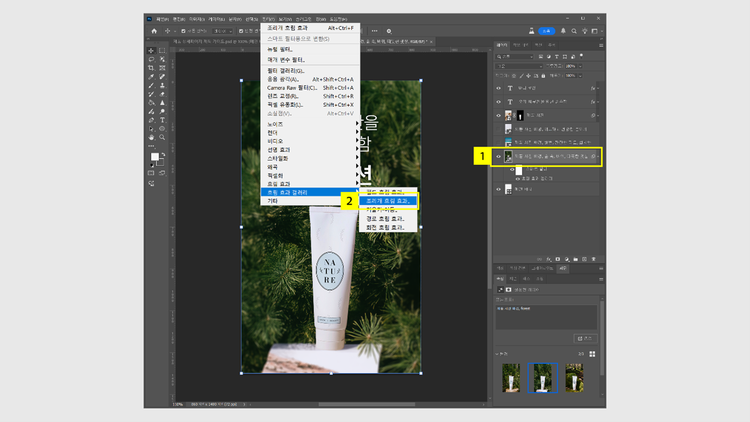The width and height of the screenshot is (750, 422).
Task: Open the opacity dropdown arrow
Action: click(x=580, y=67)
